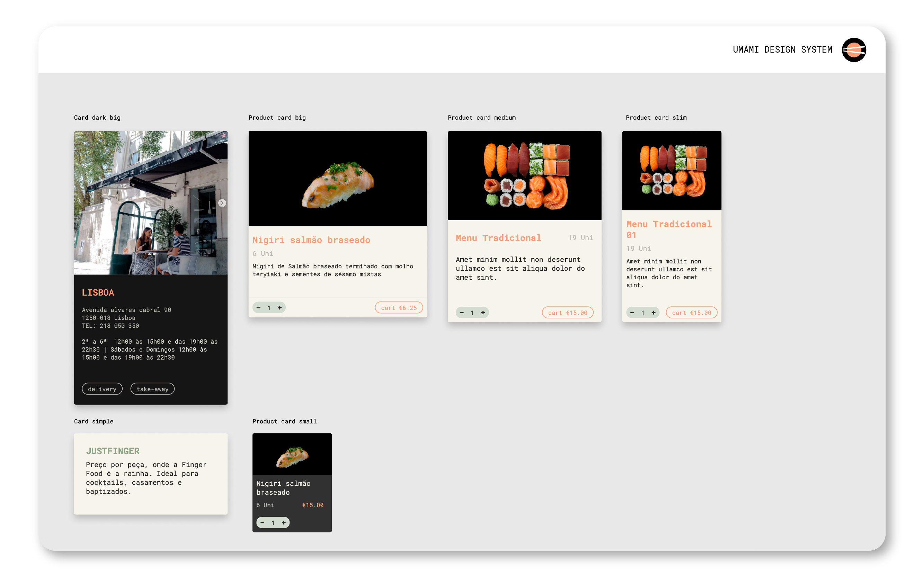Click the Lisboa restaurant photo
This screenshot has height=577, width=924.
click(x=150, y=203)
